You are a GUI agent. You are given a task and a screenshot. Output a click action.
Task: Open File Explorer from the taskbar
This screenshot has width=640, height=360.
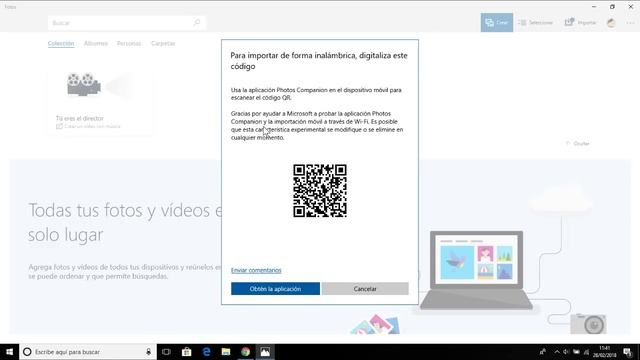226,351
